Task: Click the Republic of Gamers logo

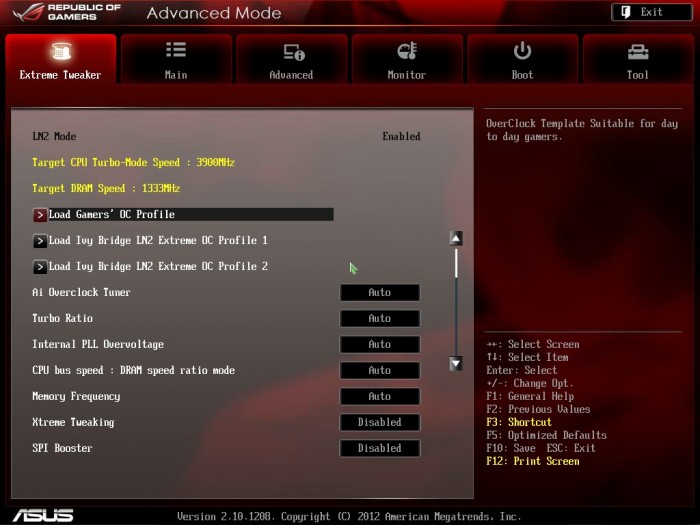Action: coord(67,12)
